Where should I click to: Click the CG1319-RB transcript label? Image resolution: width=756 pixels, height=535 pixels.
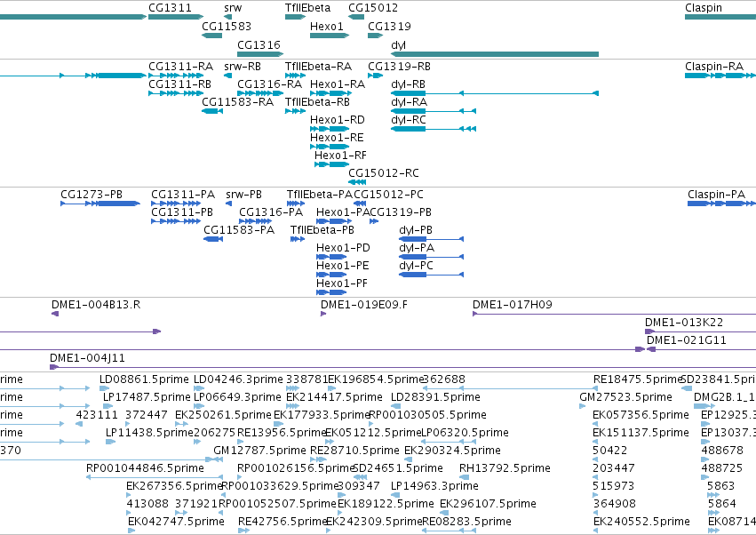click(399, 66)
